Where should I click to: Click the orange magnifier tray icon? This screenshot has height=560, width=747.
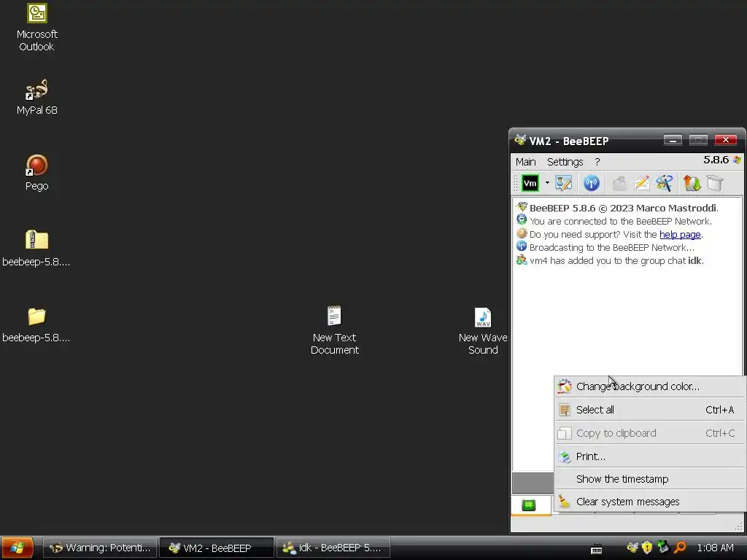coord(679,548)
